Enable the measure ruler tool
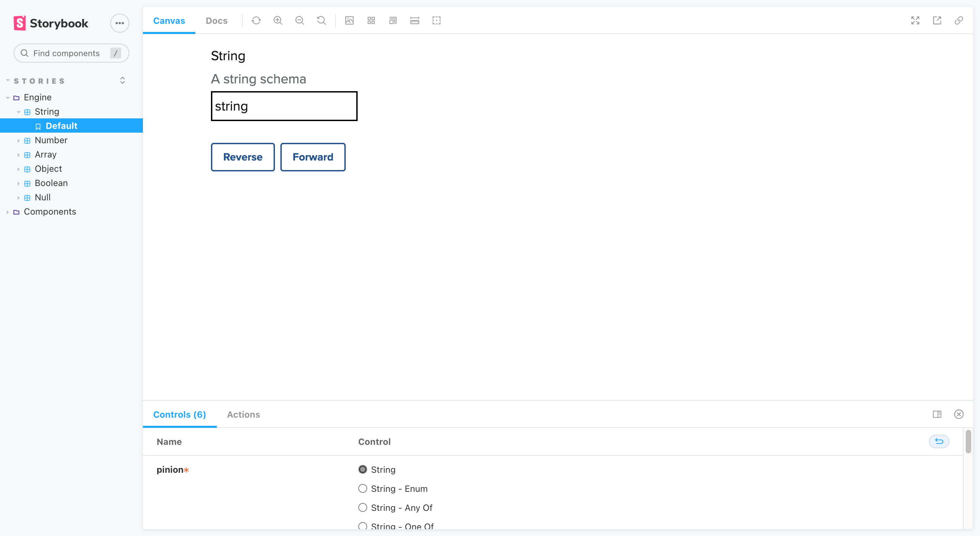Screen dimensions: 980x536 pos(415,20)
